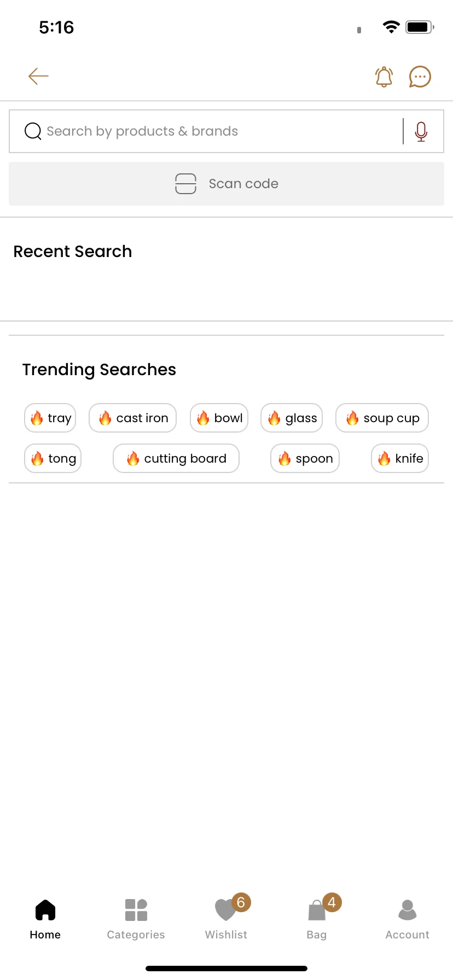Pick the 'glass' trending search
Viewport: 453px width, 980px height.
pyautogui.click(x=292, y=418)
